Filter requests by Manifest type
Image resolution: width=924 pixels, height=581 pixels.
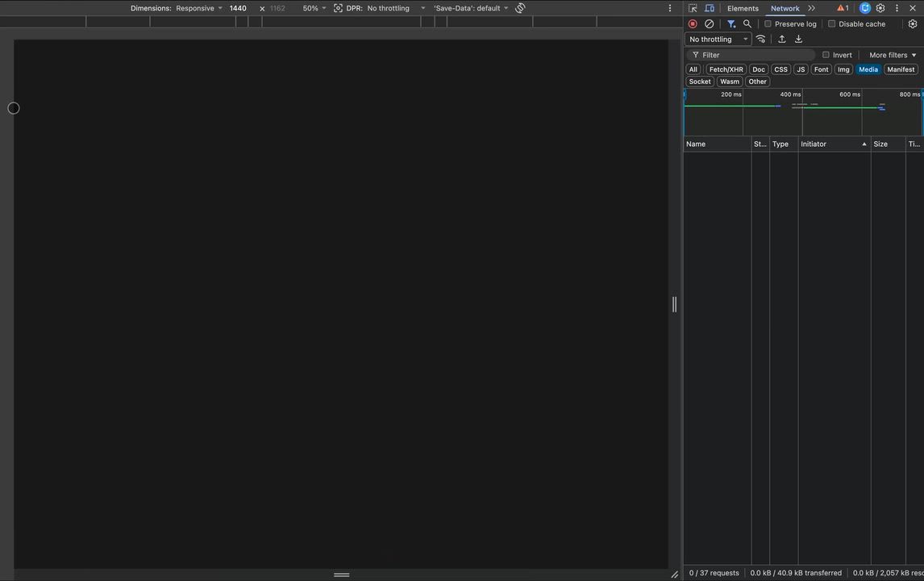coord(901,69)
